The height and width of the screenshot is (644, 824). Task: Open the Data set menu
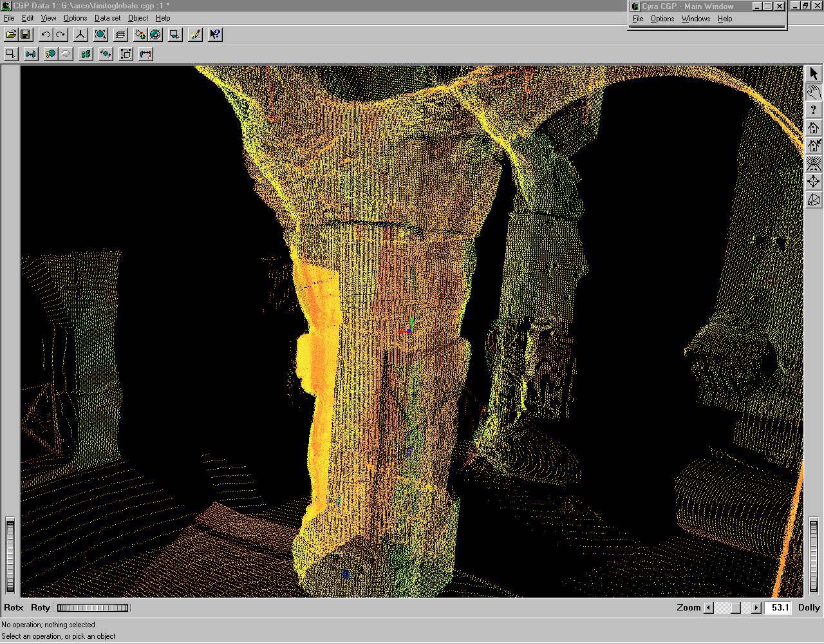tap(107, 18)
